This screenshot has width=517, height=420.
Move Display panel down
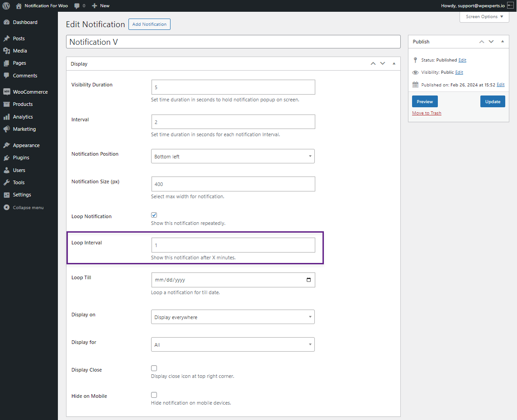[383, 64]
